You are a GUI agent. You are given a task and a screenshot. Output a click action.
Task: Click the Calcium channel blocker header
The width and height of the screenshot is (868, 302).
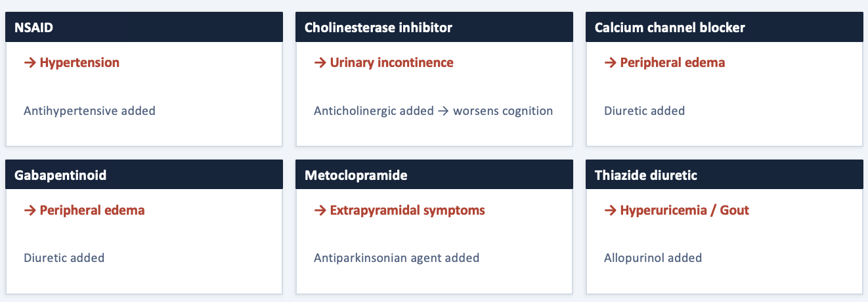coord(724,28)
